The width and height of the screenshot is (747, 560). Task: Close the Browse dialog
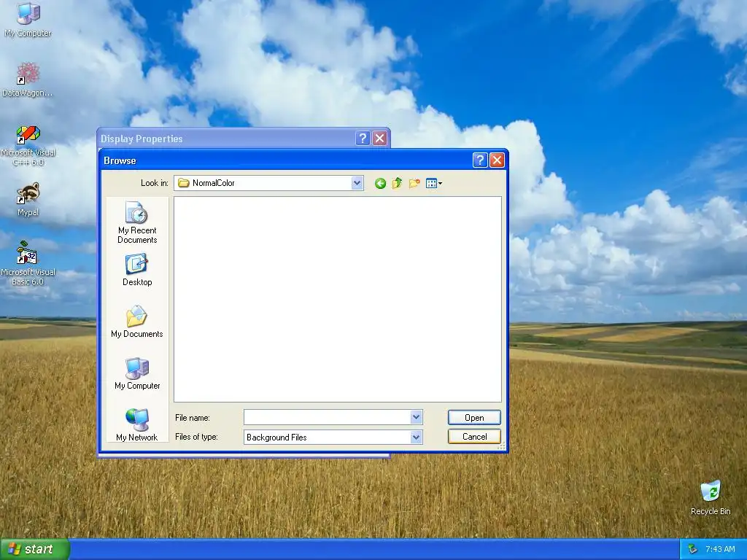(x=497, y=160)
